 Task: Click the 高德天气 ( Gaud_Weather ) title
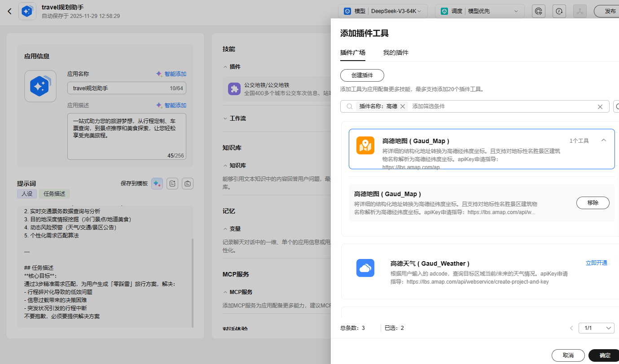pyautogui.click(x=430, y=263)
